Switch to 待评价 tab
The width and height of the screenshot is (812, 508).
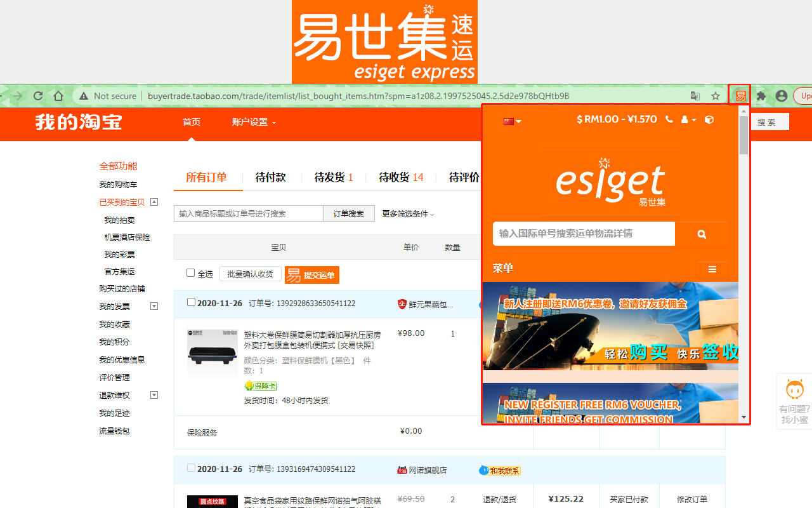464,178
